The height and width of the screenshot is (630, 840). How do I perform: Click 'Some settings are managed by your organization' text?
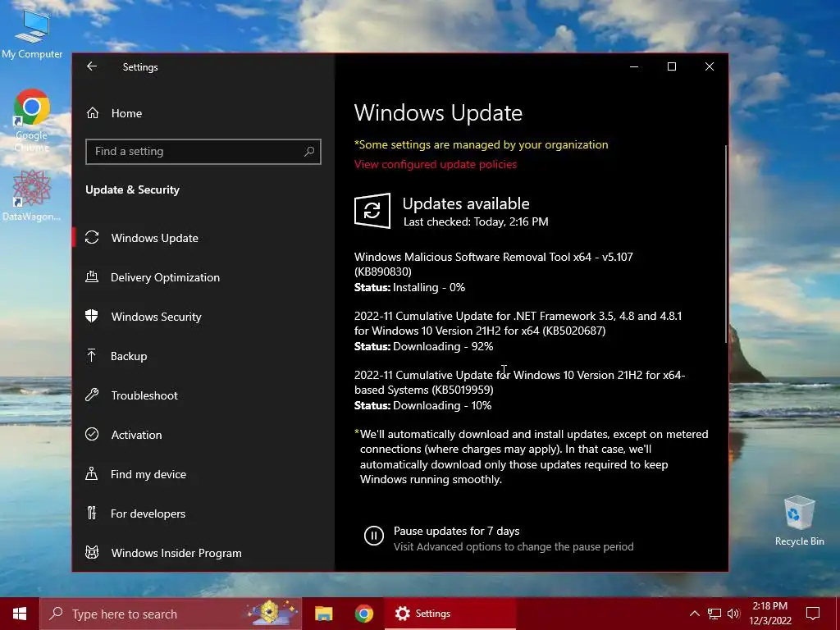tap(481, 144)
